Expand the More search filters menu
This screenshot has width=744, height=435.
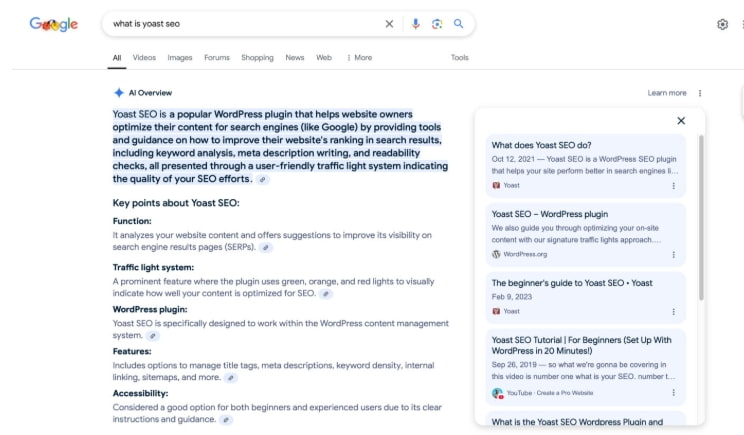coord(359,58)
